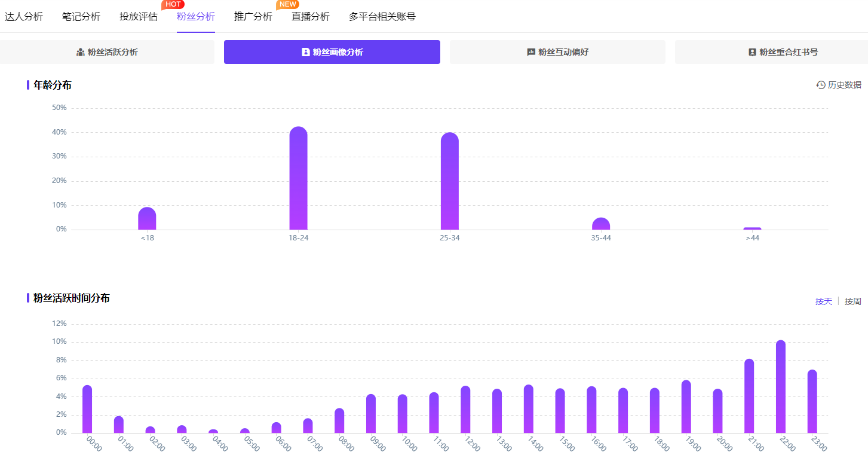
Task: Click the >44 age bar
Action: point(753,228)
